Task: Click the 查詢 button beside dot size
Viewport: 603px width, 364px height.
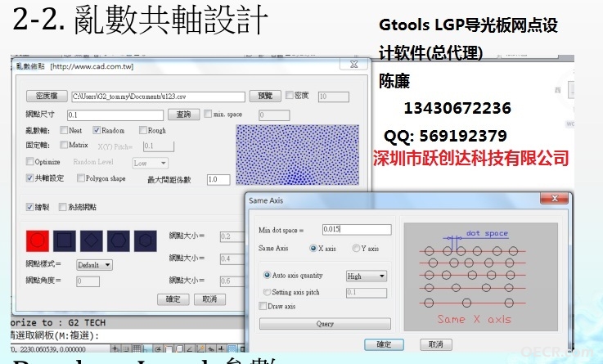Action: [x=184, y=115]
